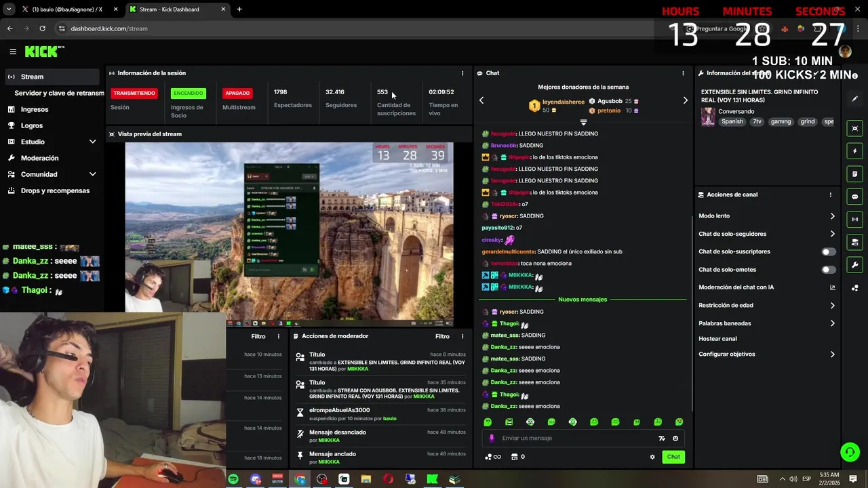
Task: Open the left panel Filtro
Action: [258, 336]
